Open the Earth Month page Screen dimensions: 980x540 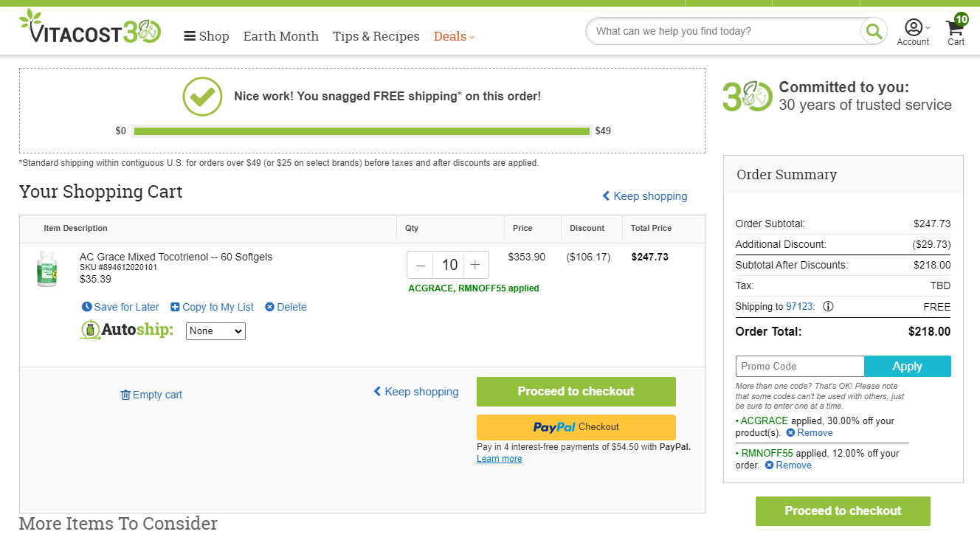[281, 36]
